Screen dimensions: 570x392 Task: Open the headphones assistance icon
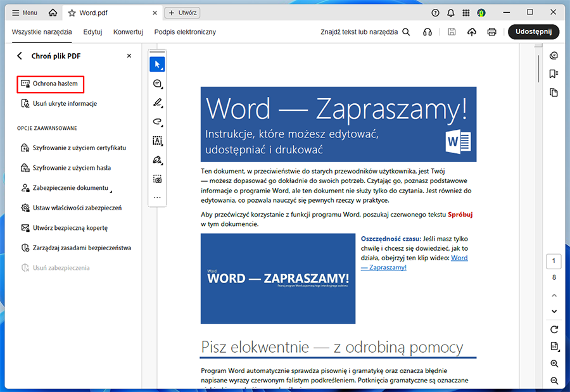427,32
